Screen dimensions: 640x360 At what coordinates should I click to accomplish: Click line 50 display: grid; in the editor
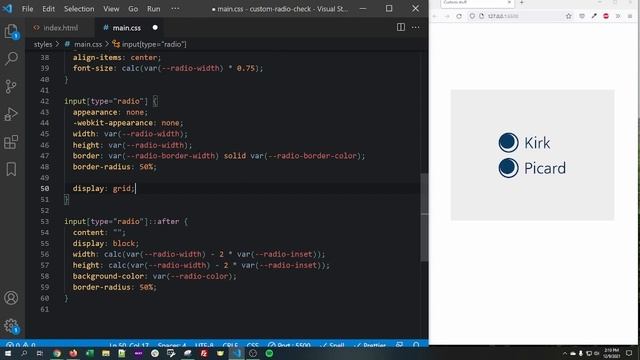click(x=103, y=188)
